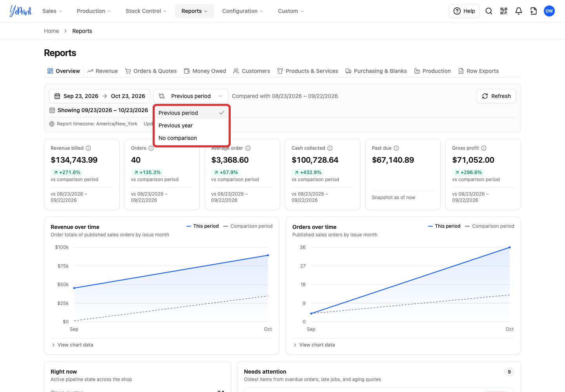Open the Production navigation menu
This screenshot has height=392, width=565.
94,11
